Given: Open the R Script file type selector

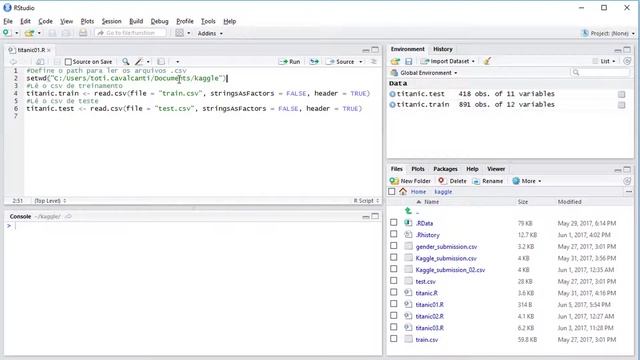Looking at the screenshot, I should pos(366,201).
